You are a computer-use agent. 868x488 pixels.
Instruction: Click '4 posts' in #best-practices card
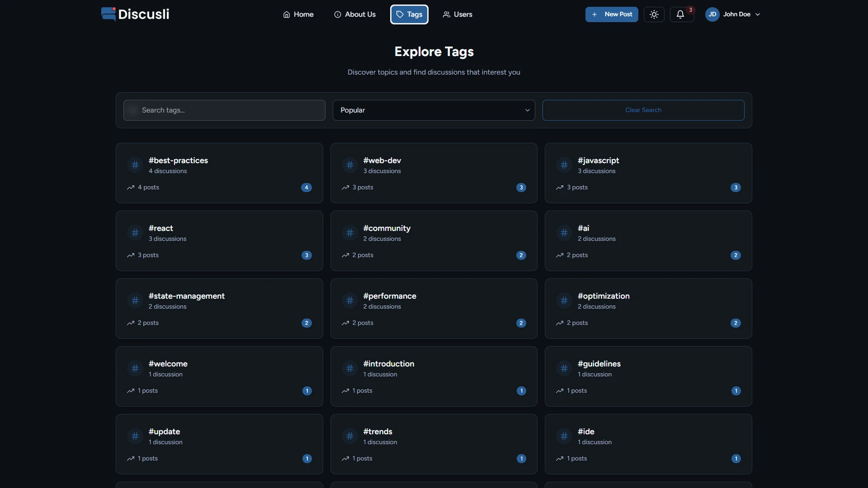click(148, 188)
